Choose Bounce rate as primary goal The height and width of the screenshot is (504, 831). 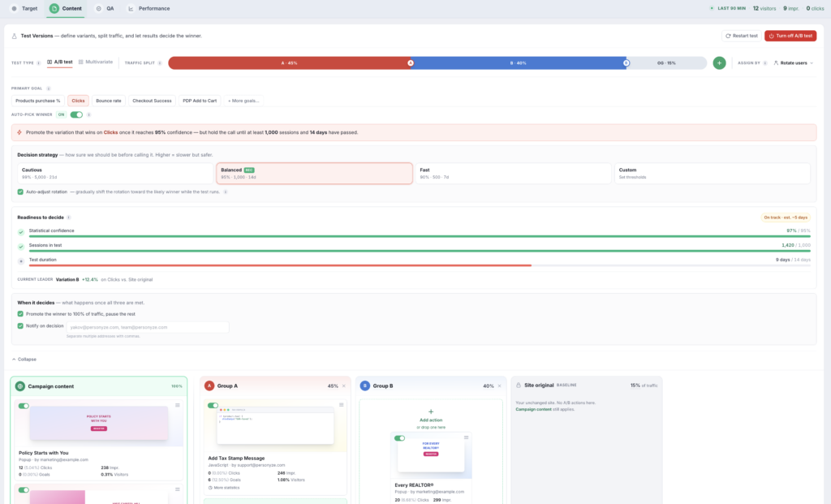109,101
